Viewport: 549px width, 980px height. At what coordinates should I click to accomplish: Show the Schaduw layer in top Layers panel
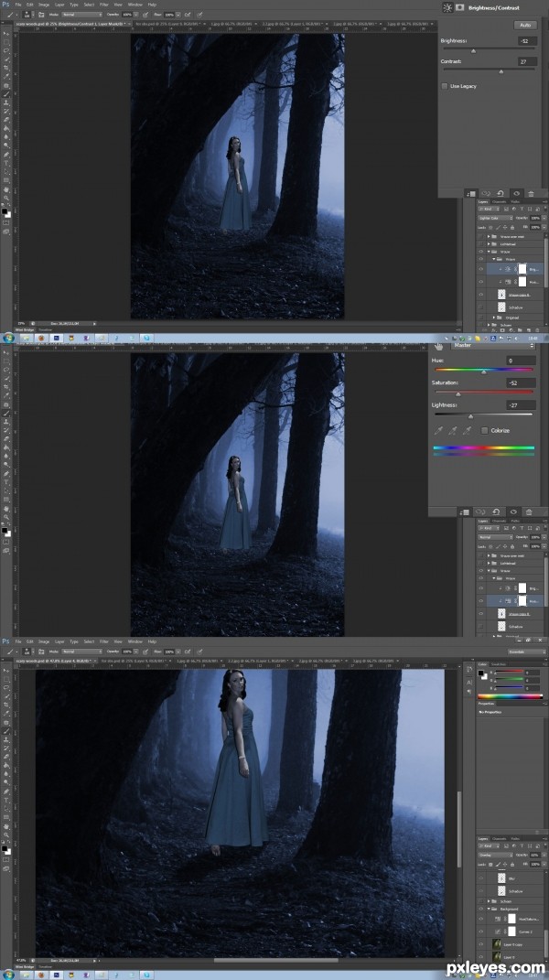[x=481, y=307]
